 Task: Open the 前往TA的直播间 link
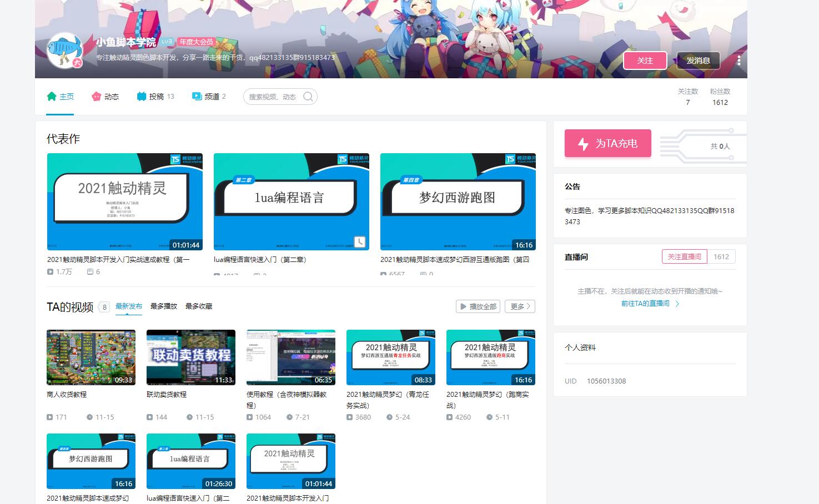tap(650, 304)
